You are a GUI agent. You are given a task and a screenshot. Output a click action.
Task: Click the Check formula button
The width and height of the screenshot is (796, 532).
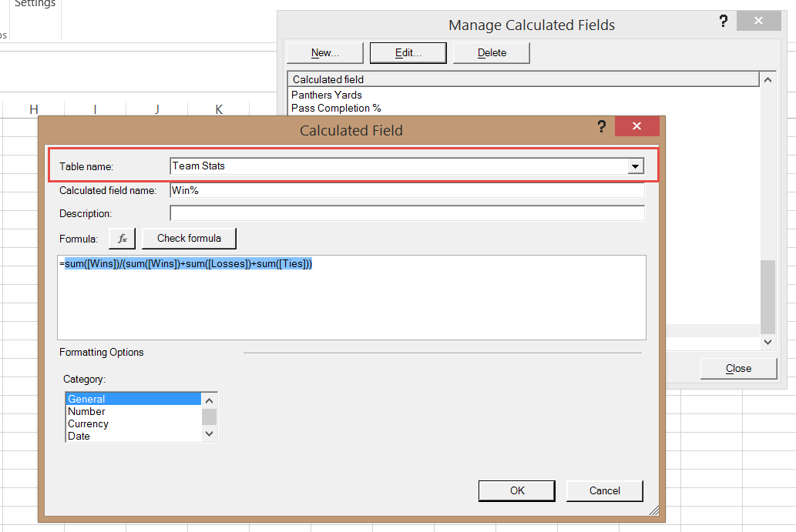tap(189, 238)
